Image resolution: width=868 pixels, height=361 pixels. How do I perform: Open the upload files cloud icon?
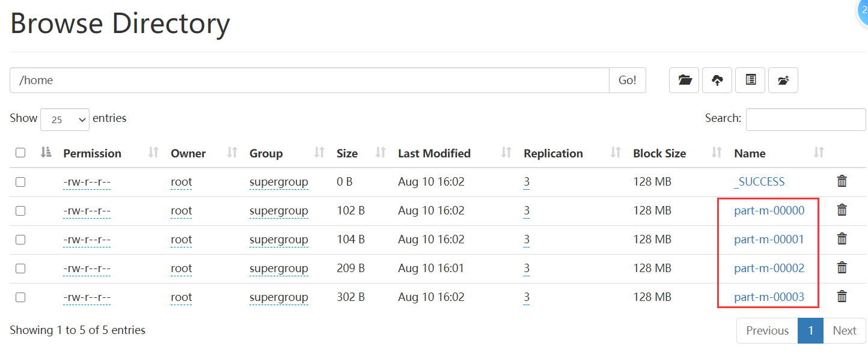point(717,80)
